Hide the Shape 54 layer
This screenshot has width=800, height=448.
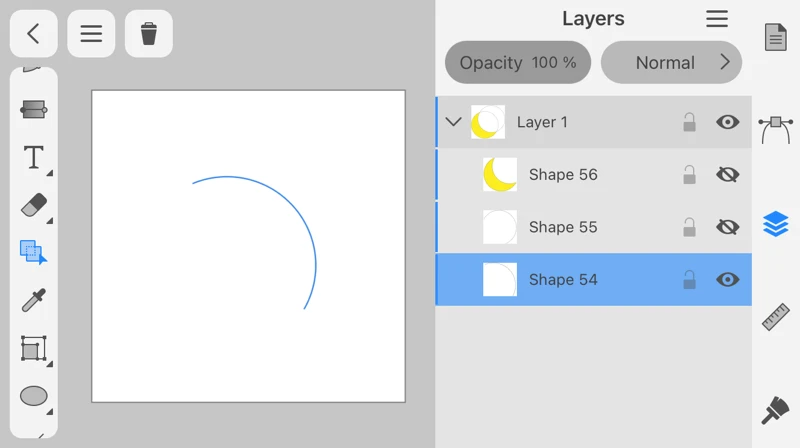click(727, 280)
